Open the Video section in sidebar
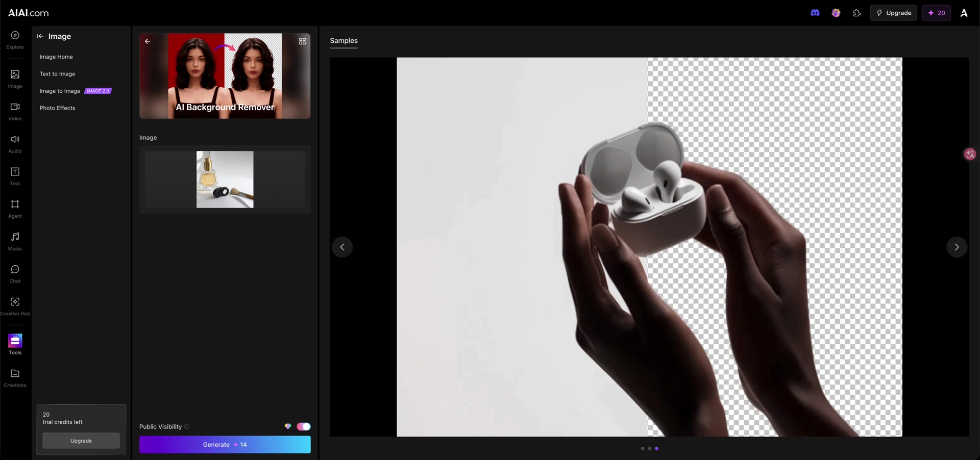The image size is (980, 460). [x=15, y=112]
